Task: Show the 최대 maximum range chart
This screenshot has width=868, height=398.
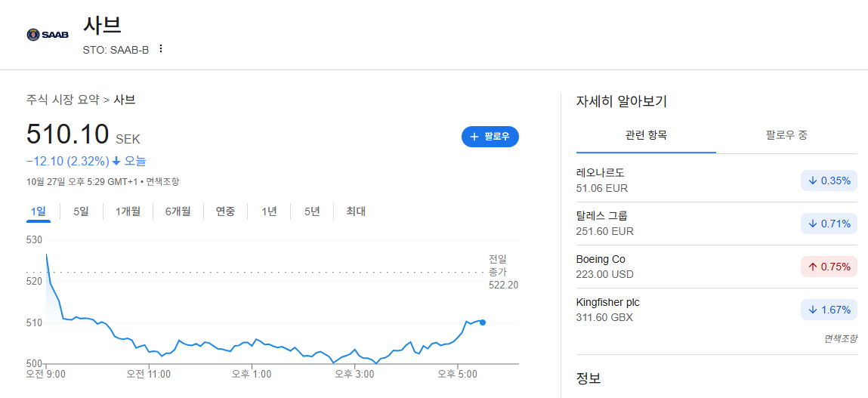Action: [356, 211]
